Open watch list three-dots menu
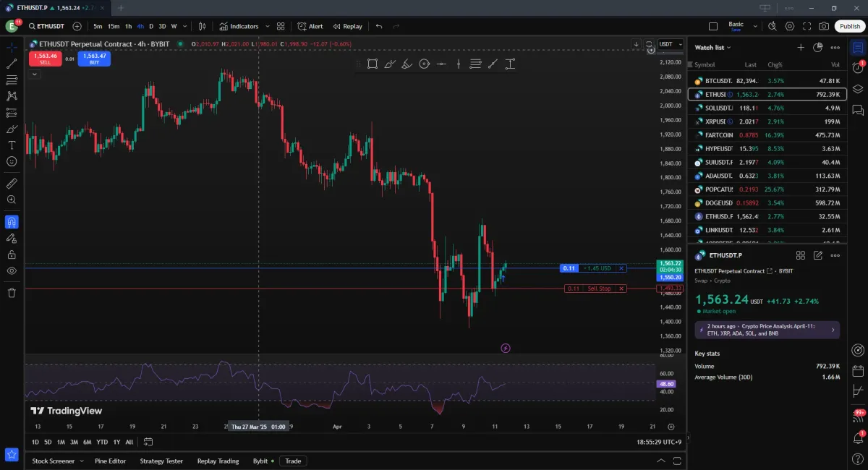868x470 pixels. pyautogui.click(x=835, y=47)
